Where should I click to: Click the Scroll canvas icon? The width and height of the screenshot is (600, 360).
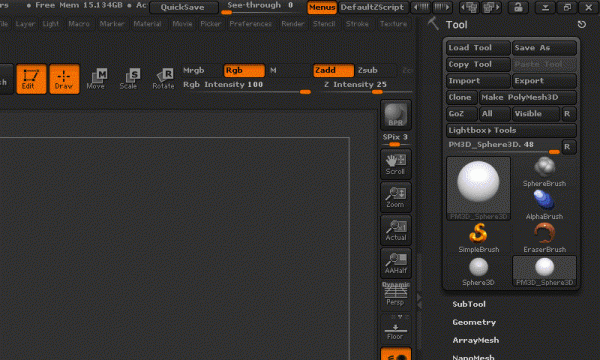(396, 164)
